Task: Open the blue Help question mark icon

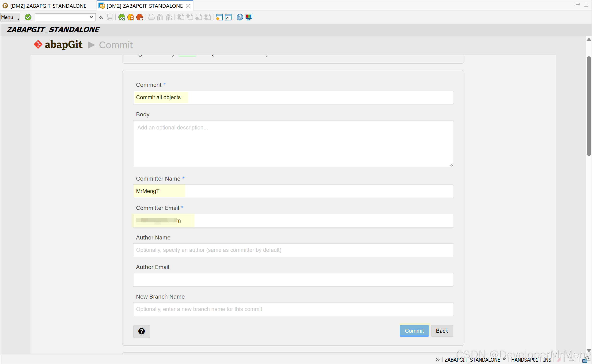Action: point(240,17)
